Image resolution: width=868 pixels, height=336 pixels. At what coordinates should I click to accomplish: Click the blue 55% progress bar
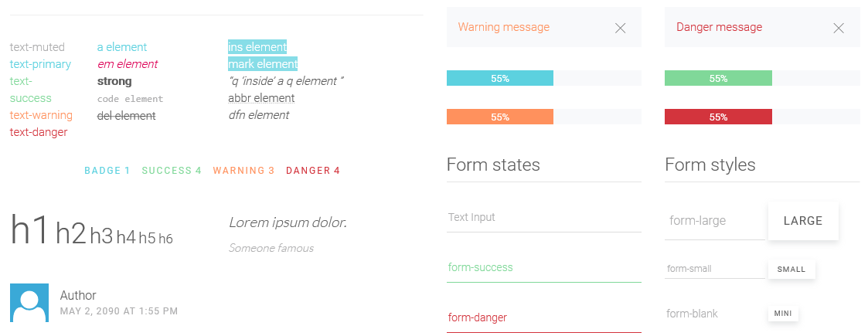coord(500,78)
